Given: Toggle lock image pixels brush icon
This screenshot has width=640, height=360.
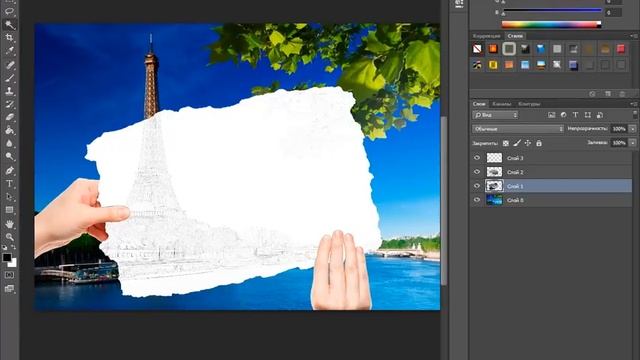Looking at the screenshot, I should pos(517,143).
